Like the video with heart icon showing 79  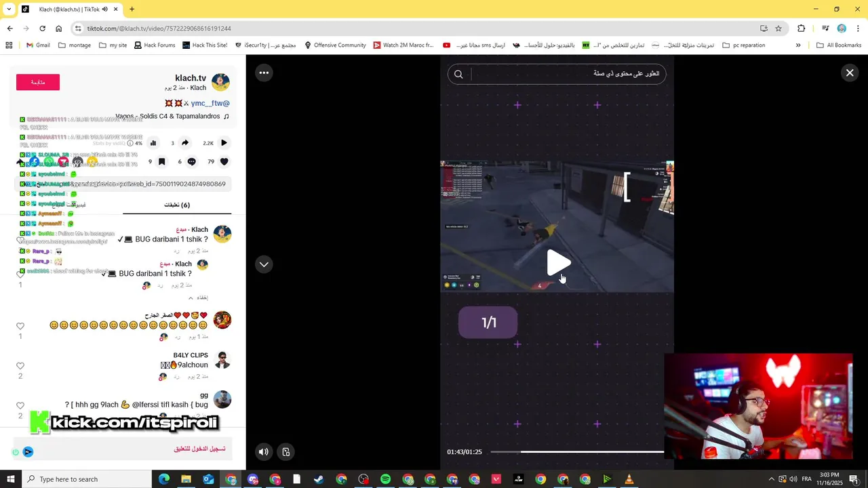[x=224, y=161]
